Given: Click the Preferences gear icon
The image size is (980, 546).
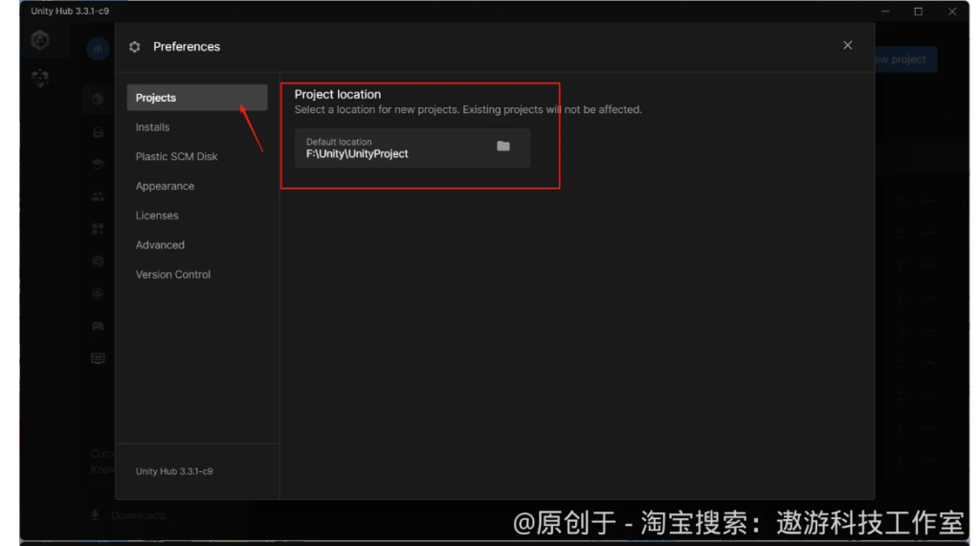Looking at the screenshot, I should (x=134, y=47).
